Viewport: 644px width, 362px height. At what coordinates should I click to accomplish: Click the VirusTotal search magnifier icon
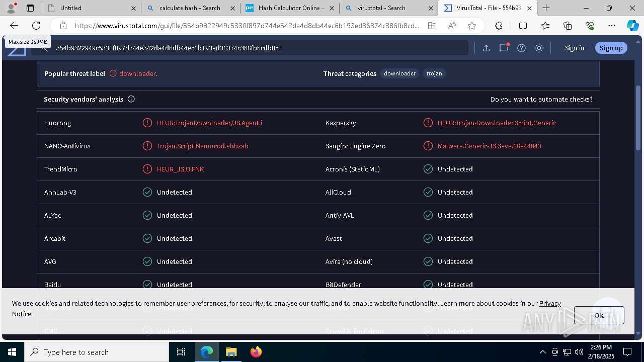coord(44,48)
